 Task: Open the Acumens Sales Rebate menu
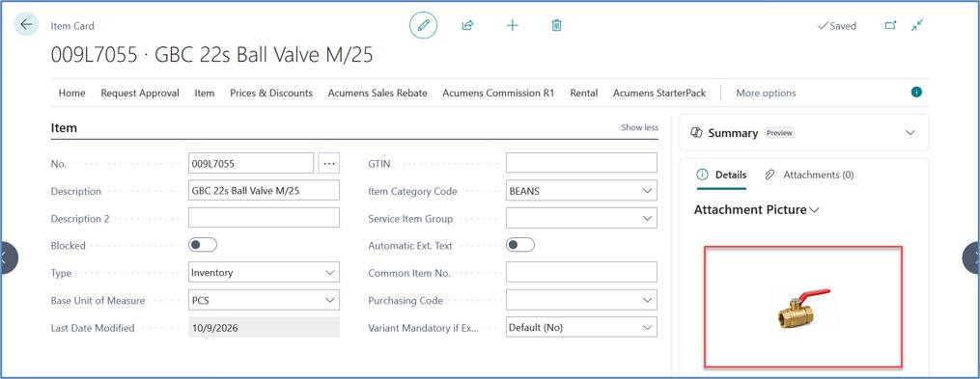(x=378, y=93)
